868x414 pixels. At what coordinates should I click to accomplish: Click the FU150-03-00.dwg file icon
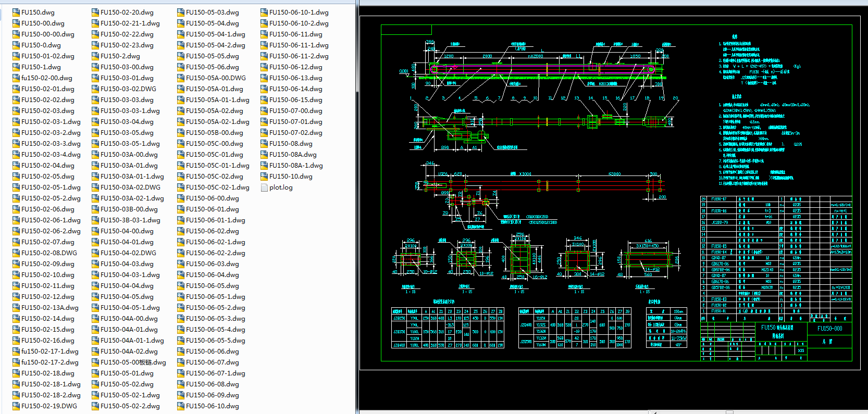pyautogui.click(x=95, y=67)
